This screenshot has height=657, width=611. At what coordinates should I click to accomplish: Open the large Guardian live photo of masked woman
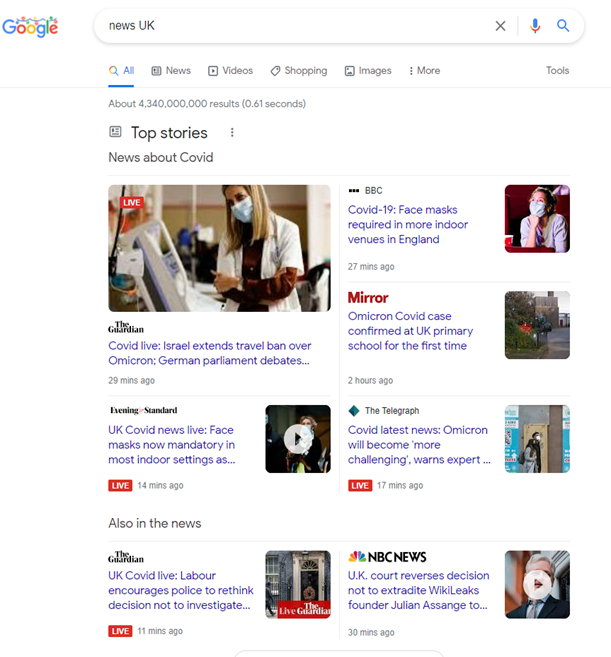[220, 248]
